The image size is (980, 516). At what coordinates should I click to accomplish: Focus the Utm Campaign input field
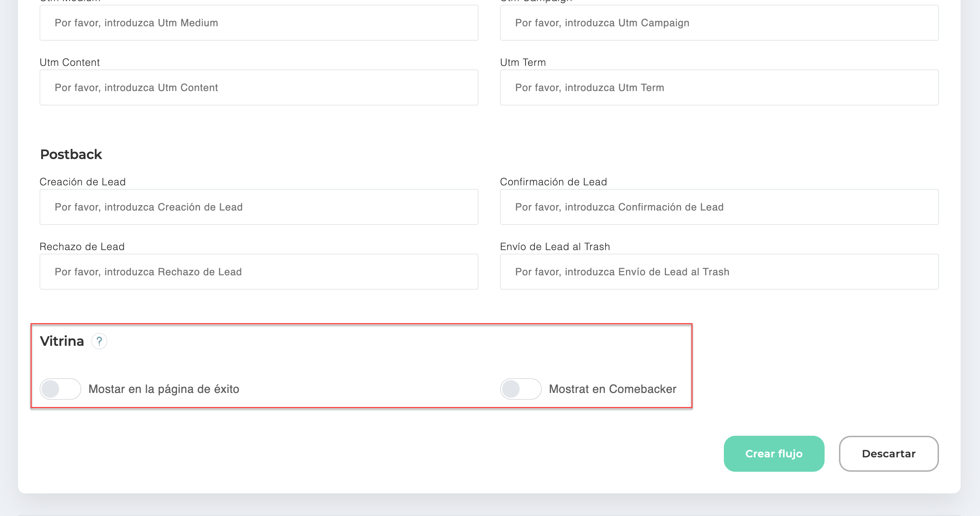[719, 23]
